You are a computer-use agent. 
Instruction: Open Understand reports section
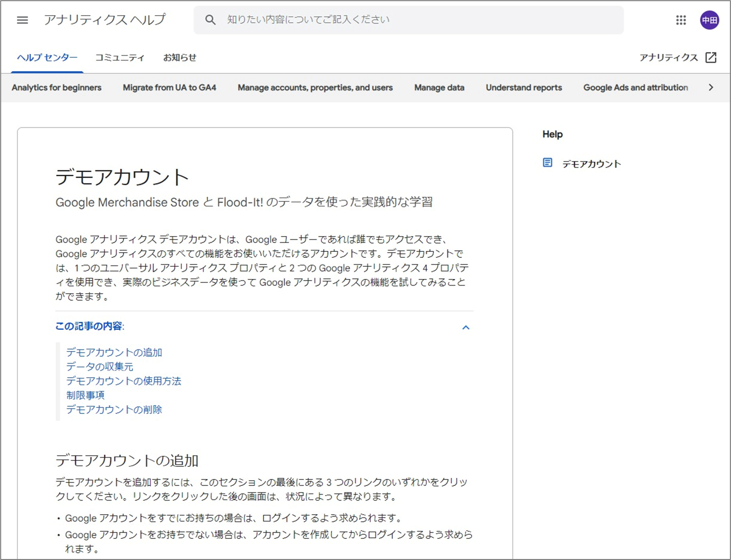pos(523,87)
